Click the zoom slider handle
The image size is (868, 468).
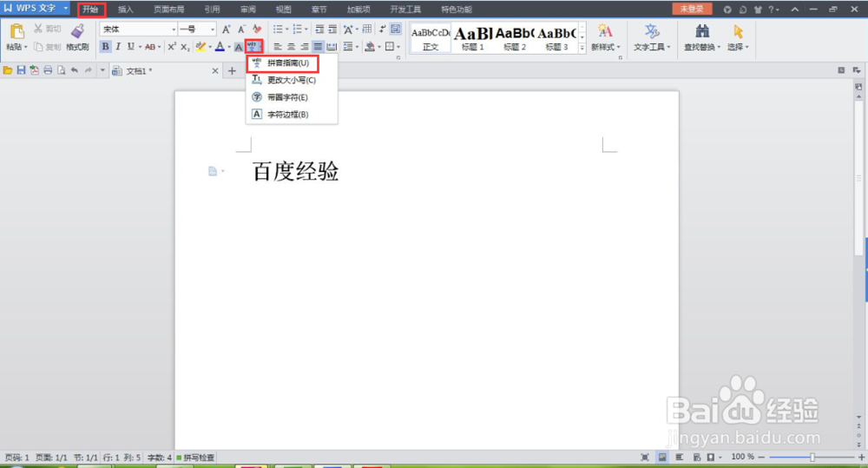tap(812, 457)
